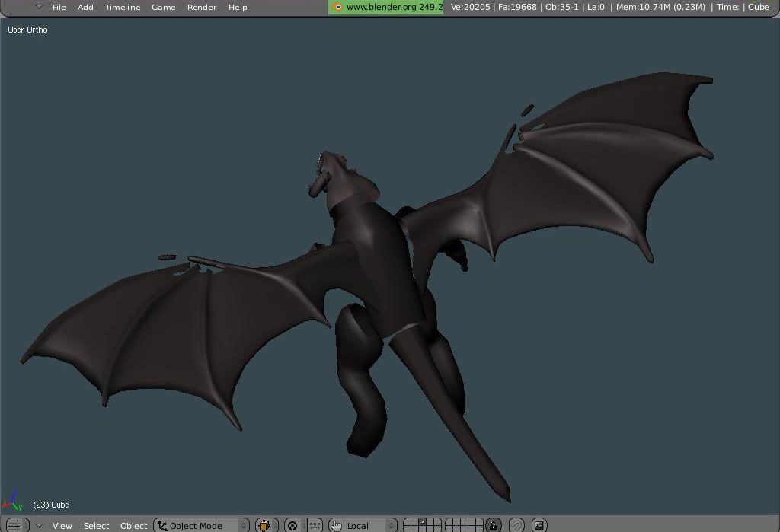This screenshot has height=532, width=780.
Task: Open the Render menu
Action: point(202,7)
